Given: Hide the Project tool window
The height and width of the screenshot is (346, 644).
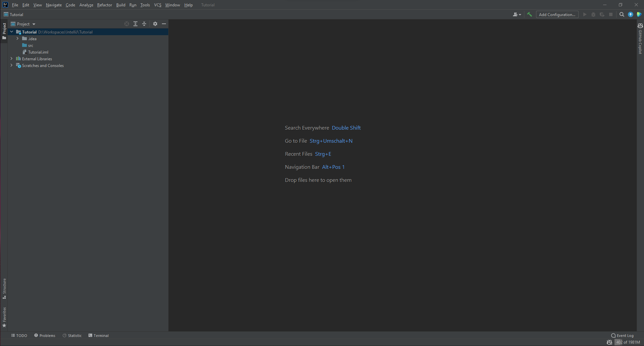Looking at the screenshot, I should coord(164,24).
